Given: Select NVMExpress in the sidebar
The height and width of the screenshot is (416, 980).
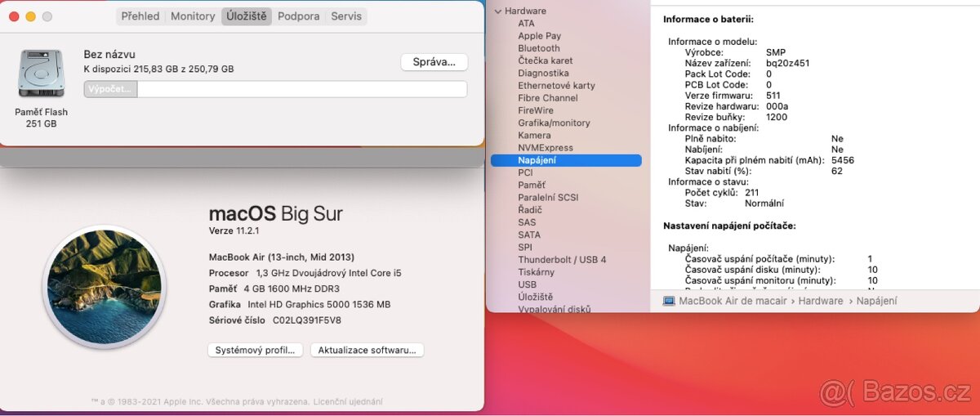Looking at the screenshot, I should pos(546,148).
